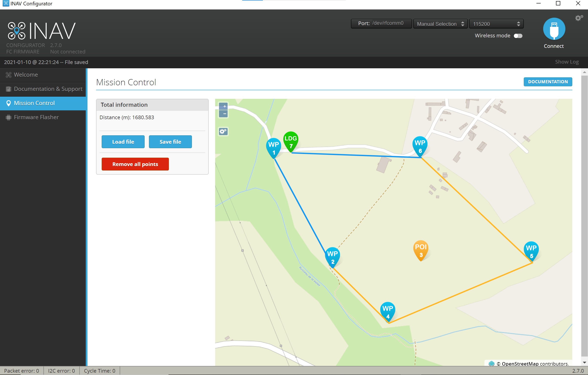Screen dimensions: 588x375
Task: Open Documentation & Support section
Action: point(48,89)
